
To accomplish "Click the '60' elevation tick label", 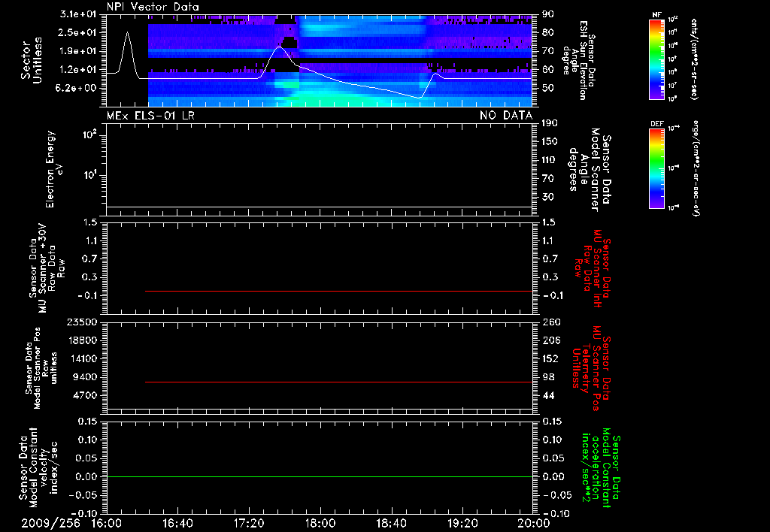I will tap(548, 70).
